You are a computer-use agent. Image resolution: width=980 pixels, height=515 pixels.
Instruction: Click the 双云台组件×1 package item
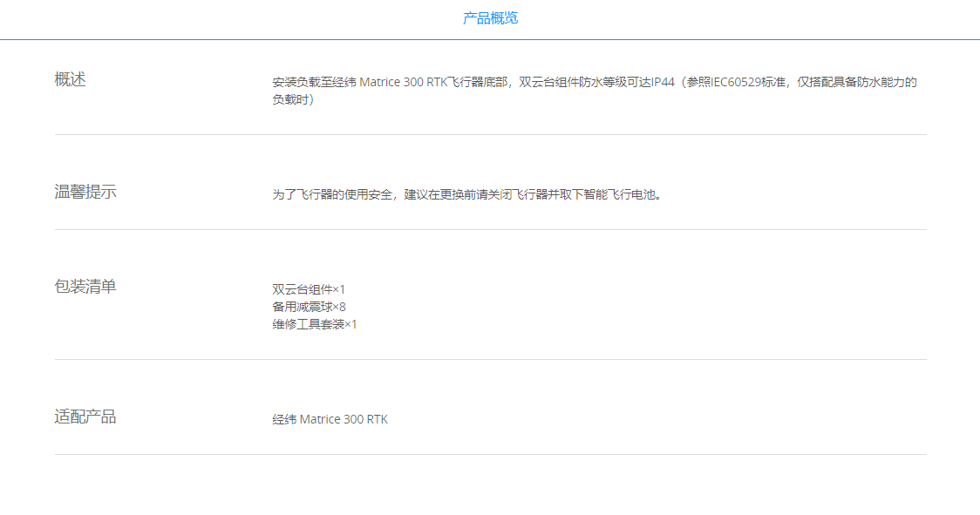tap(309, 289)
